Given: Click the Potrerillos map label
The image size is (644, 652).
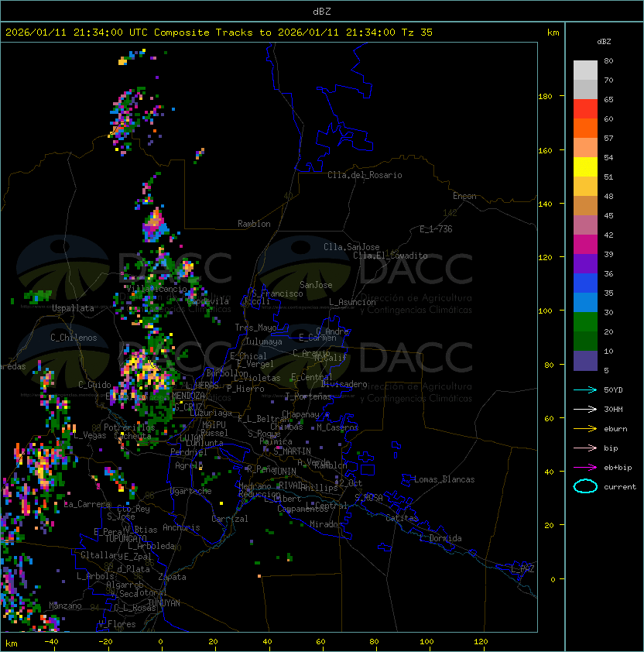Looking at the screenshot, I should (129, 427).
